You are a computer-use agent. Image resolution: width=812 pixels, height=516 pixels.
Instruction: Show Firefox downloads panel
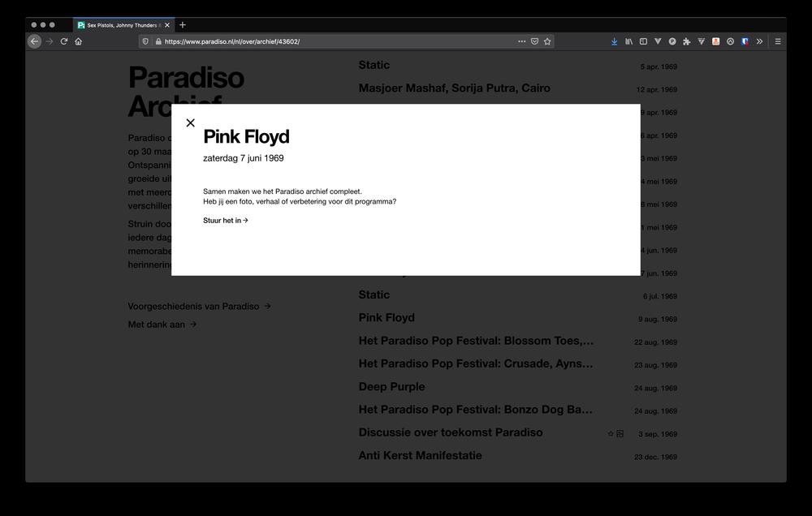click(615, 41)
